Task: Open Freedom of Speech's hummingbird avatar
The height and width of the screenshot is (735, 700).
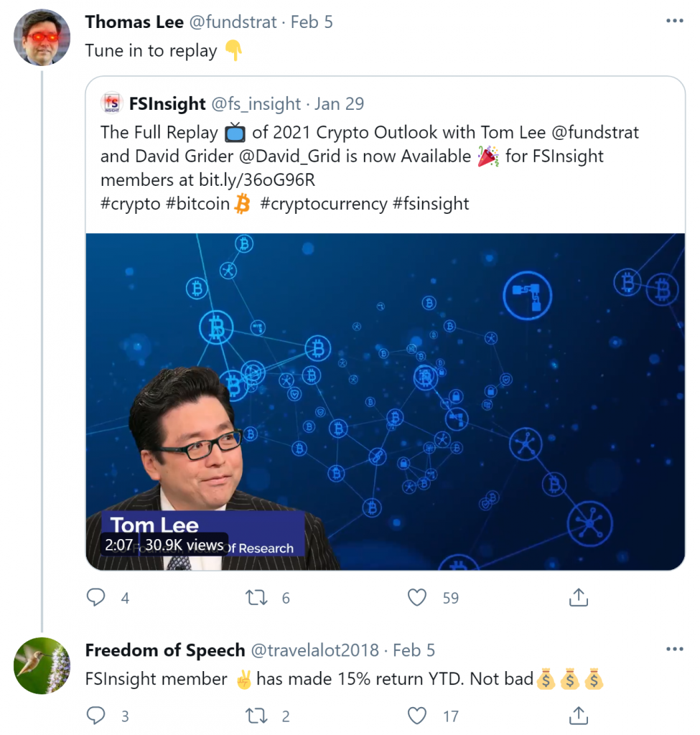Action: 42,665
